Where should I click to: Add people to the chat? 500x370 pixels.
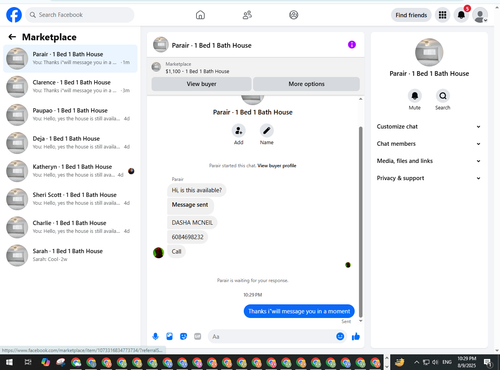click(x=239, y=131)
